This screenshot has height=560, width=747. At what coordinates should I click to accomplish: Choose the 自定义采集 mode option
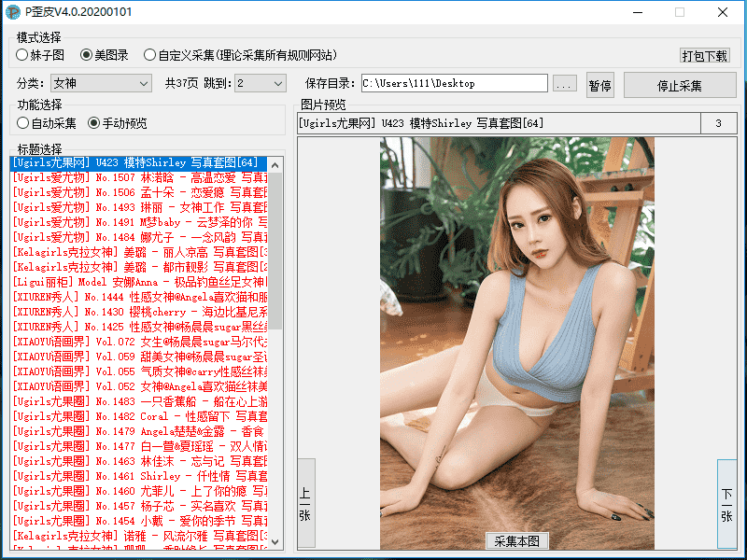[x=241, y=55]
